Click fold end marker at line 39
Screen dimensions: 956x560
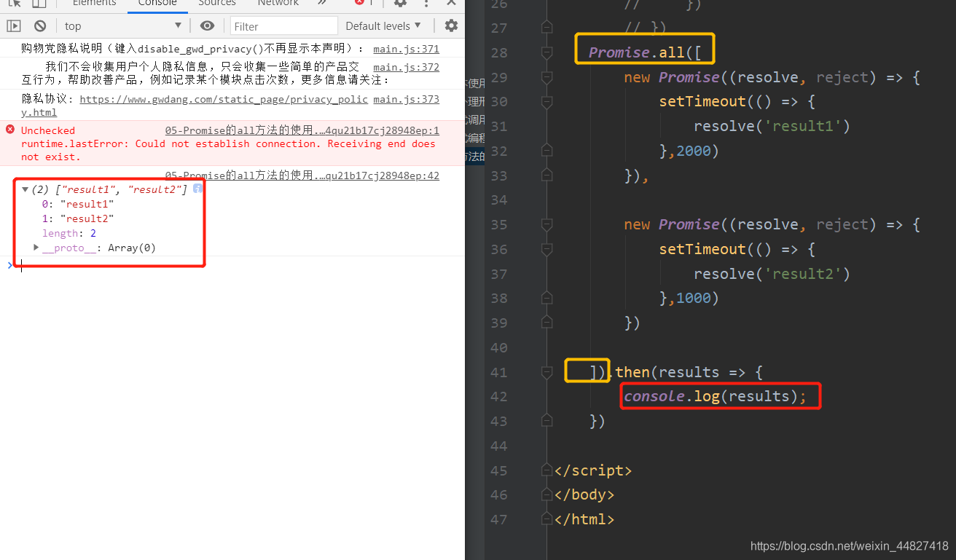pos(547,323)
